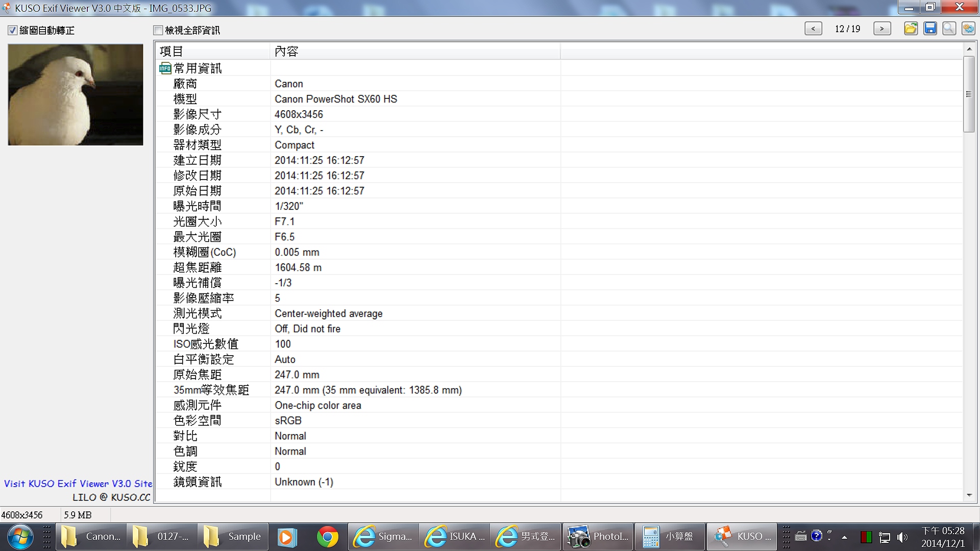Click the scrollbar up arrow

coord(969,49)
